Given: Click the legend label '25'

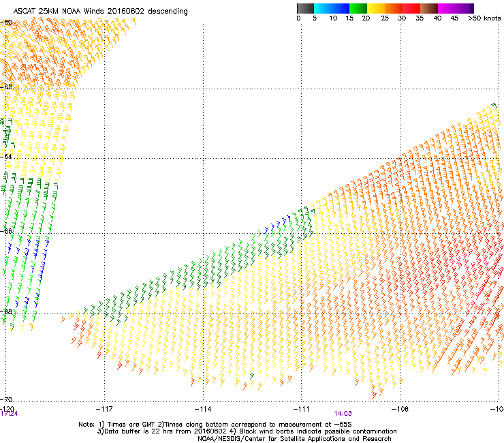Looking at the screenshot, I should 385,18.
